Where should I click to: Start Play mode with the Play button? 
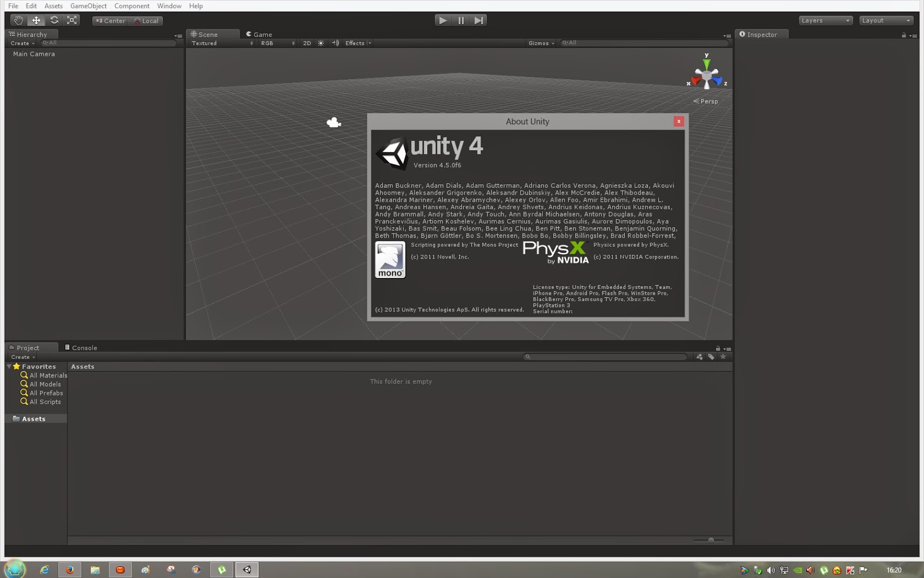(443, 20)
